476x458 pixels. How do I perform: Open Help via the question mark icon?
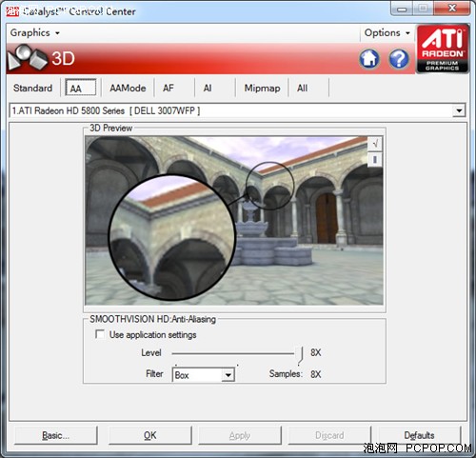point(399,59)
